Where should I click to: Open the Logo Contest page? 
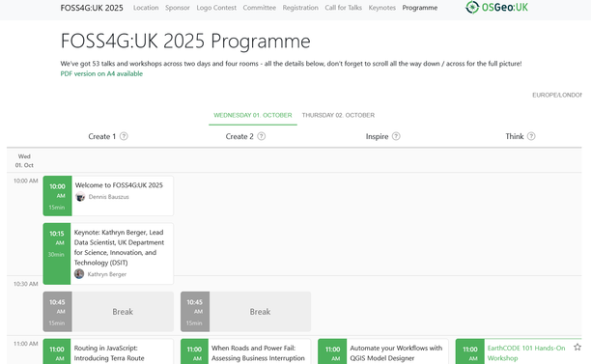216,8
